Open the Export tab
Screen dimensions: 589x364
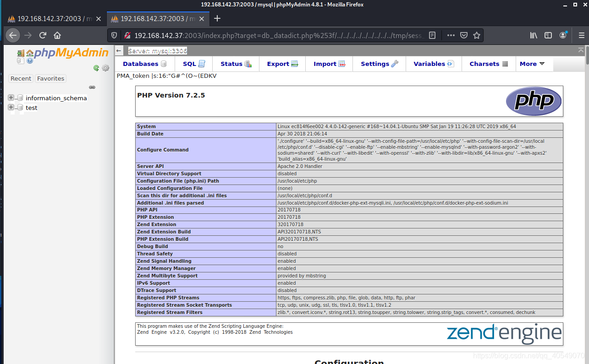[x=282, y=64]
